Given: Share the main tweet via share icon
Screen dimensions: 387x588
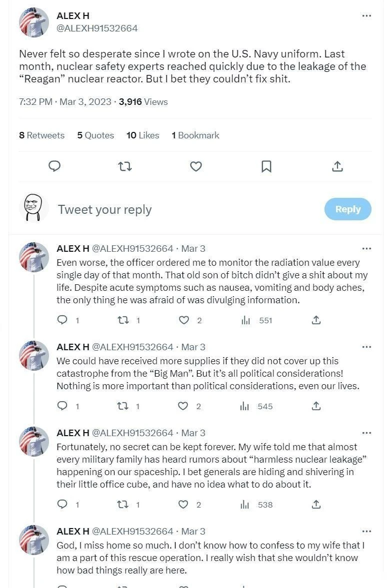Looking at the screenshot, I should tap(337, 166).
